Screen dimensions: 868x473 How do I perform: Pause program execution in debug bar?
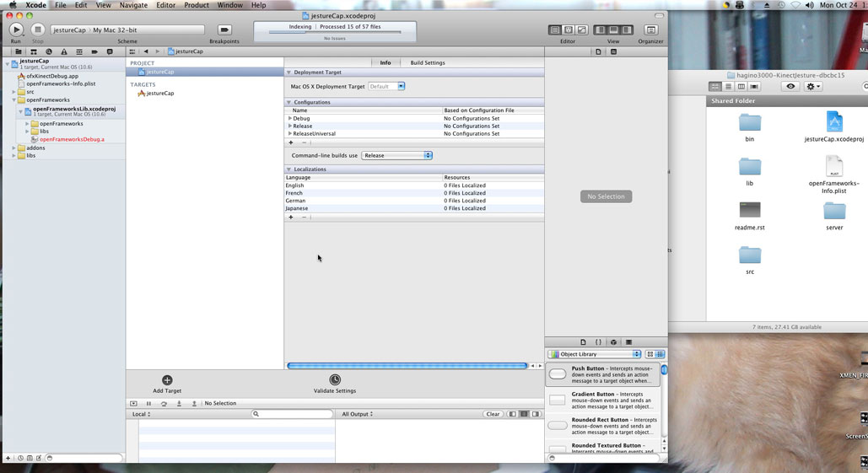point(148,404)
